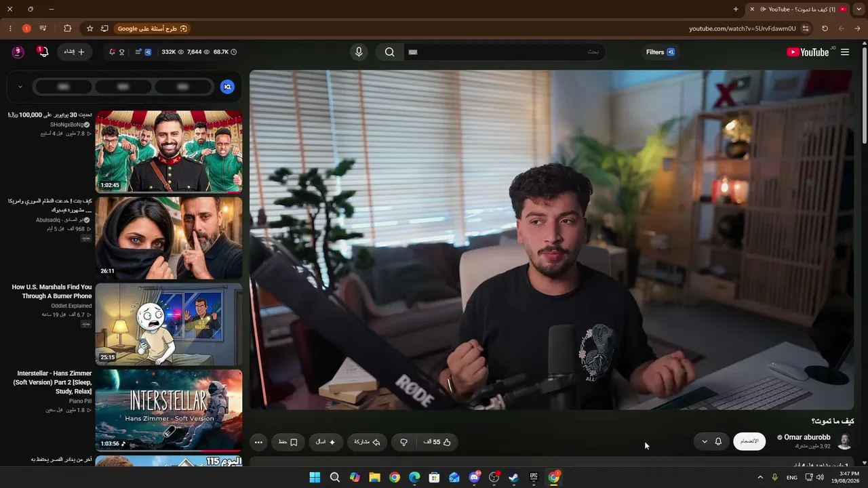Click the 68.7K clock stat in vidIQ bar
The width and height of the screenshot is (868, 488).
point(225,52)
